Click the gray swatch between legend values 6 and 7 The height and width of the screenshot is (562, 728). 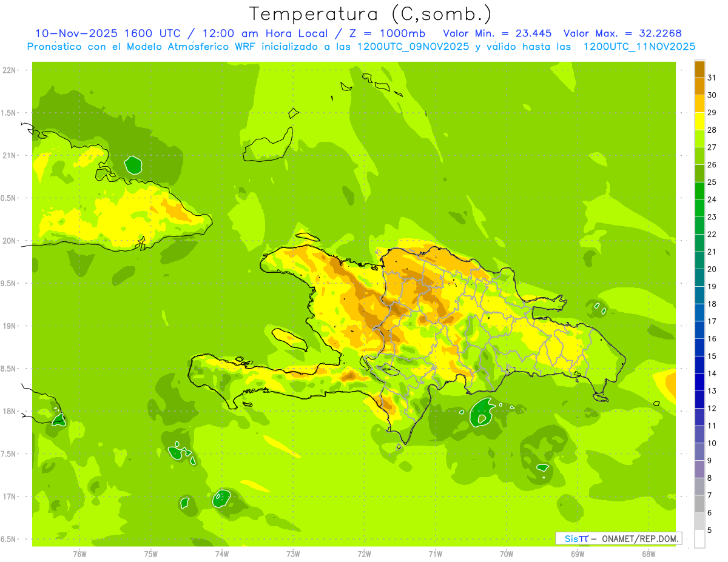click(699, 504)
